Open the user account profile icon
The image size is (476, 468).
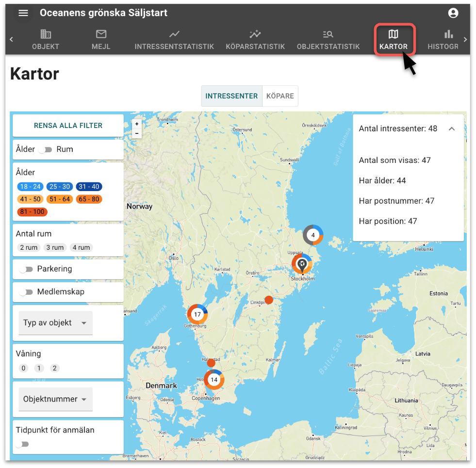[x=453, y=13]
